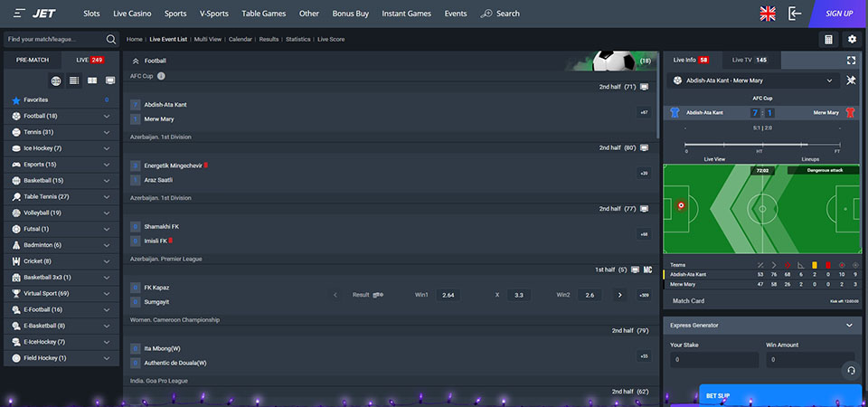The image size is (868, 407).
Task: Click the SIGN UP button
Action: click(839, 14)
